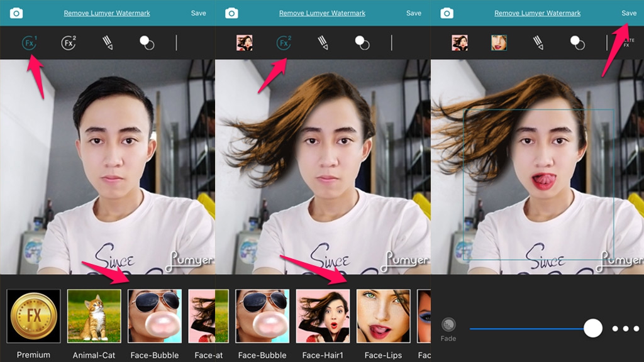
Task: Open the camera in the middle panel
Action: point(231,13)
